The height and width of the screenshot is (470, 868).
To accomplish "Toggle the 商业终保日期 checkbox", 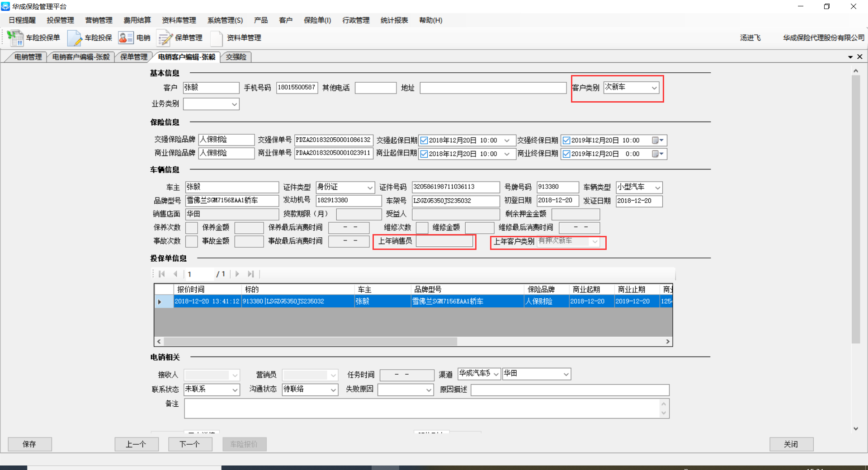I will [x=566, y=154].
